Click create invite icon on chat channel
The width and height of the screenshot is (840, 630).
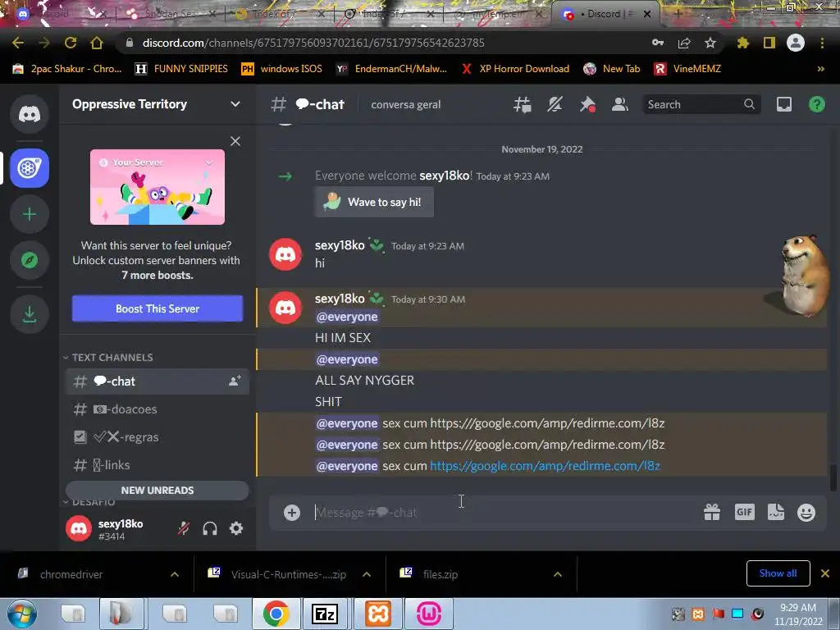[x=235, y=381]
